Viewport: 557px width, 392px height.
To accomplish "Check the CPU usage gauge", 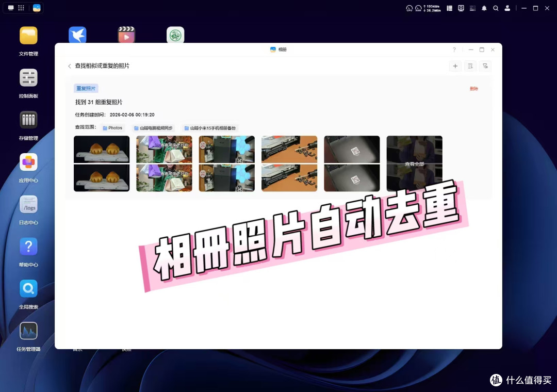I will 409,8.
